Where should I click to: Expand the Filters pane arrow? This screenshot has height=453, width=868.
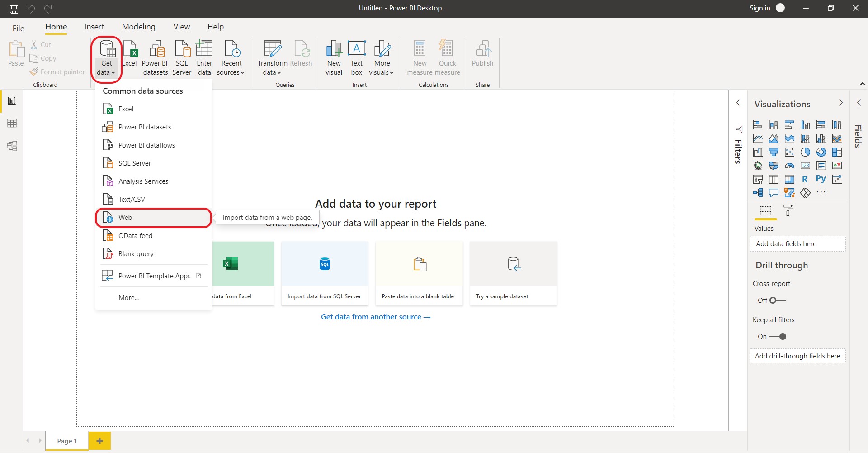tap(738, 103)
